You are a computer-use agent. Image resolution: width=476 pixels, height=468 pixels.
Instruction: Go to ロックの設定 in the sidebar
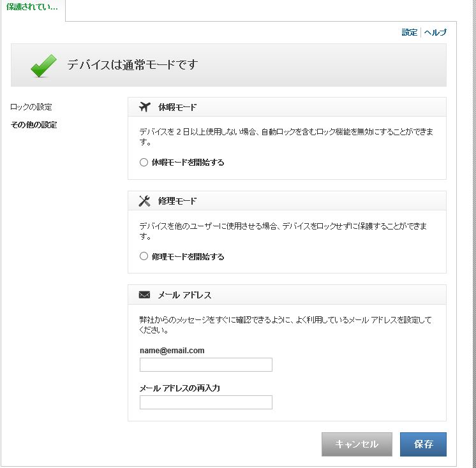click(x=31, y=107)
